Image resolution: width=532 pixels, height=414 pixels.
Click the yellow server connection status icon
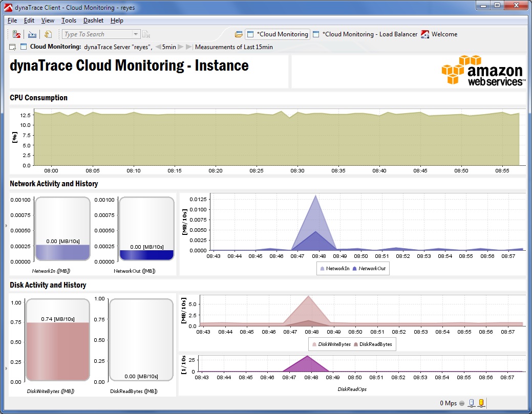coord(481,403)
